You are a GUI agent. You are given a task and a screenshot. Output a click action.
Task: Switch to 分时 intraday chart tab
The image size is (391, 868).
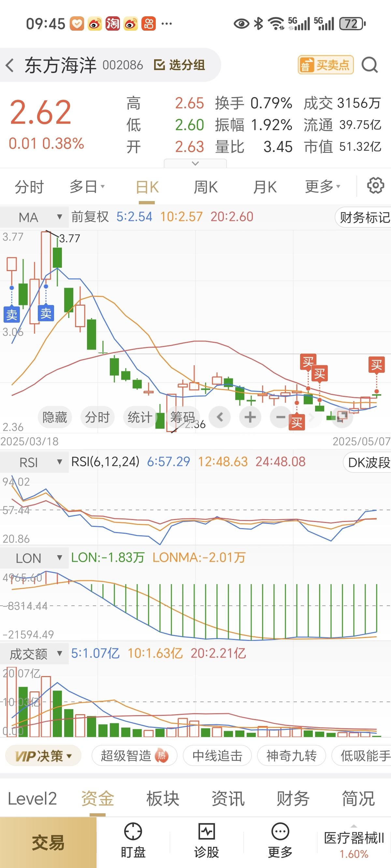29,187
